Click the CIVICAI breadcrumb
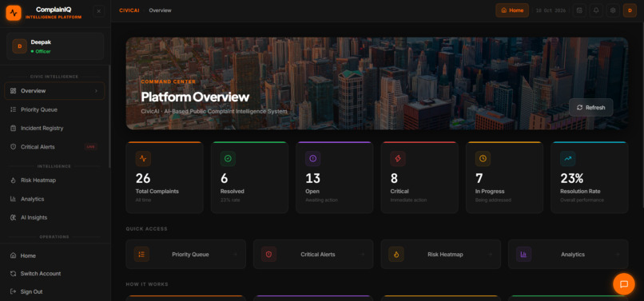 pos(129,10)
